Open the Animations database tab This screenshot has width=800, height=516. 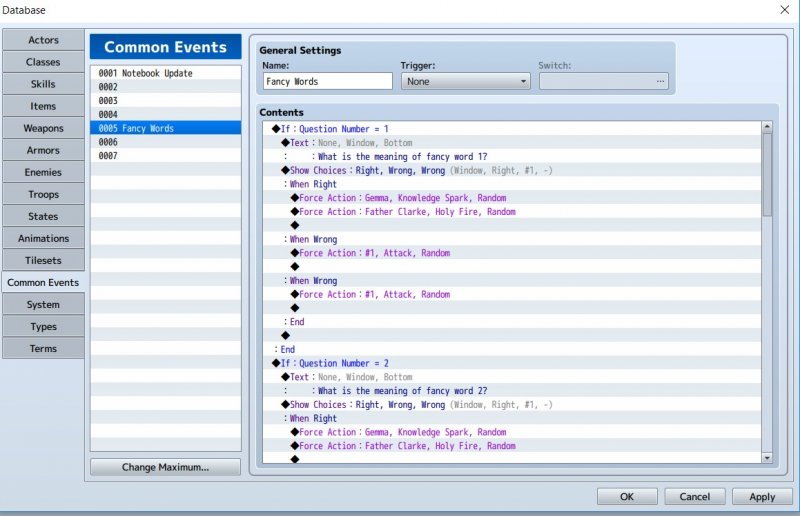tap(43, 238)
